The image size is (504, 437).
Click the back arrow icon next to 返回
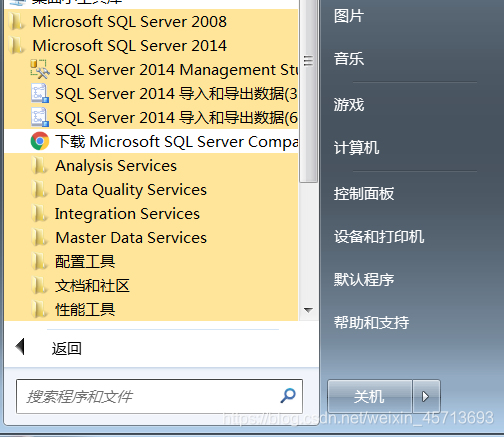(20, 347)
